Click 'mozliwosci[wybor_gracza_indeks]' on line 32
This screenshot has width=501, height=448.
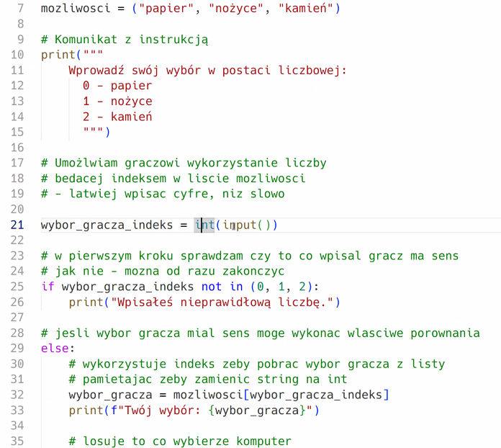pos(281,395)
